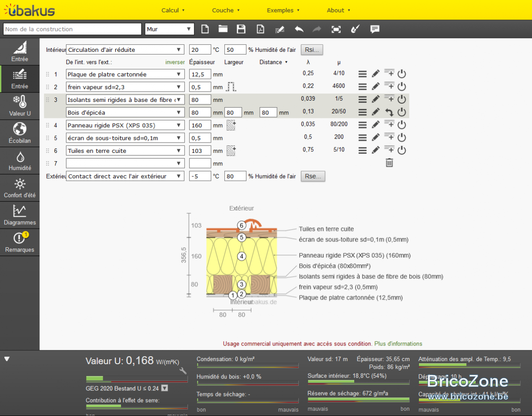Open the Humidité sidebar panel

coord(20,161)
